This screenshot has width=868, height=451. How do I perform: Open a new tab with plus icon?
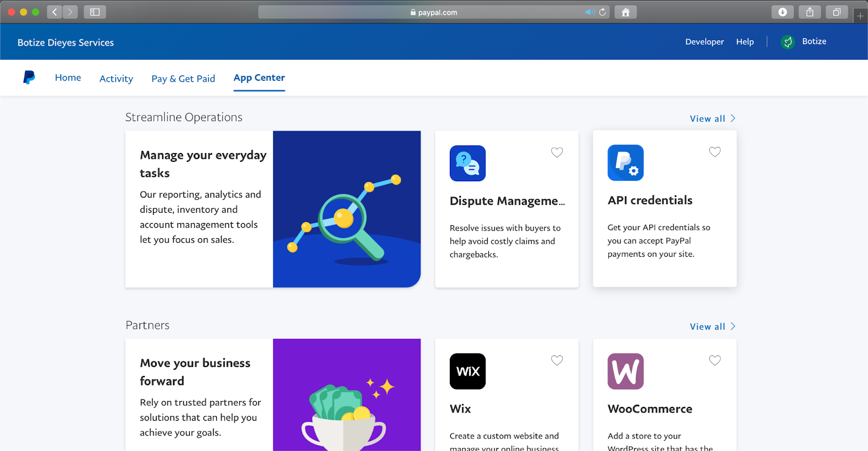point(860,16)
